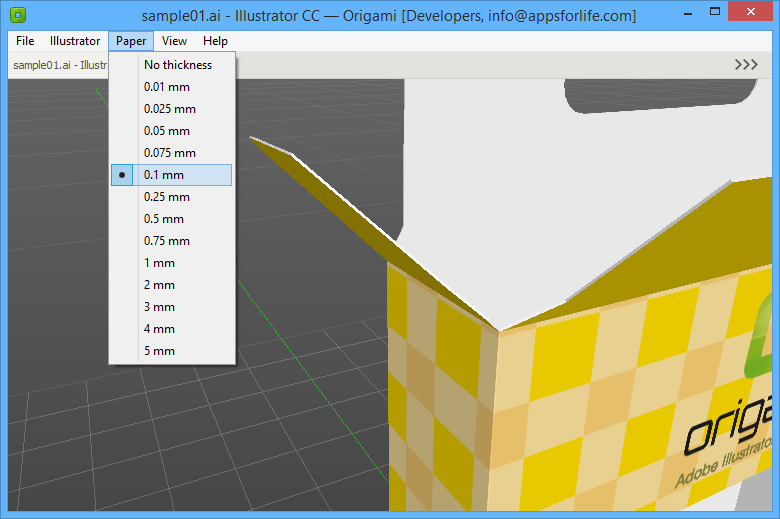Set paper thickness to 0.05 mm
This screenshot has height=519, width=780.
[x=172, y=131]
